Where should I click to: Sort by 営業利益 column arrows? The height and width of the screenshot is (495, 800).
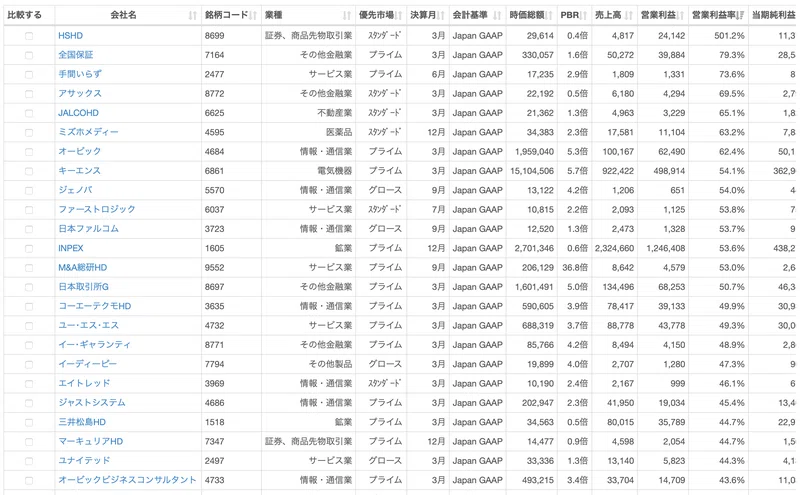point(681,15)
